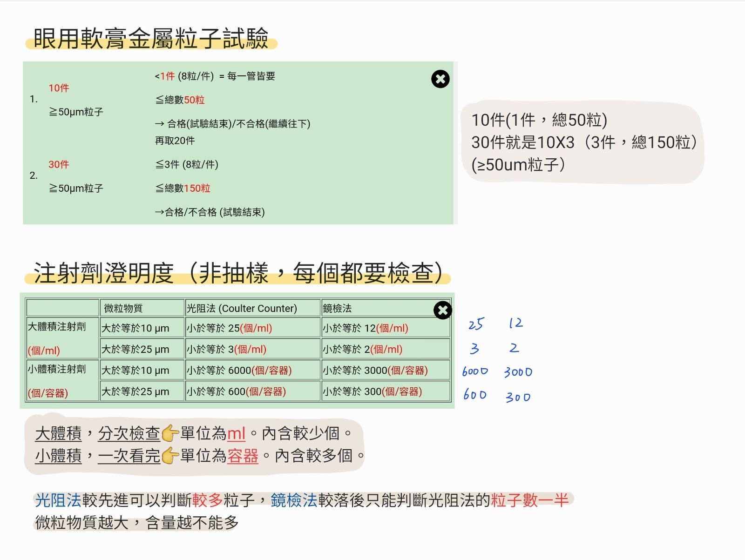745x560 pixels.
Task: Click table header 光阻法 (Coulter Counter)
Action: click(242, 308)
